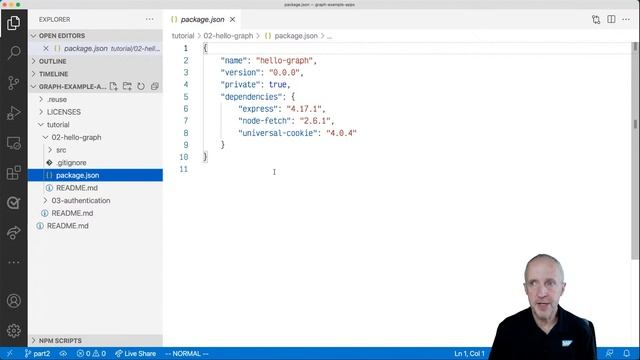
Task: Show additional views ellipsis in activity bar
Action: pos(13,262)
